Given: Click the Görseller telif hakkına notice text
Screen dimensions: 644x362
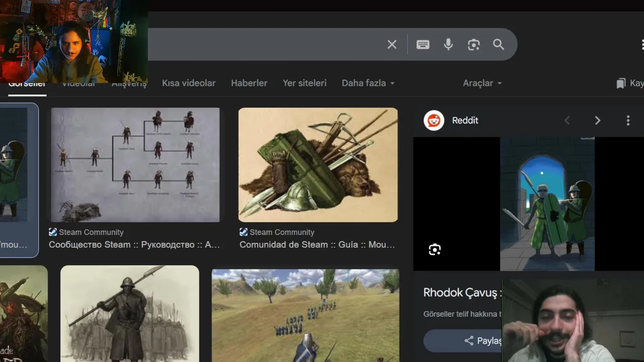Looking at the screenshot, I should 463,314.
